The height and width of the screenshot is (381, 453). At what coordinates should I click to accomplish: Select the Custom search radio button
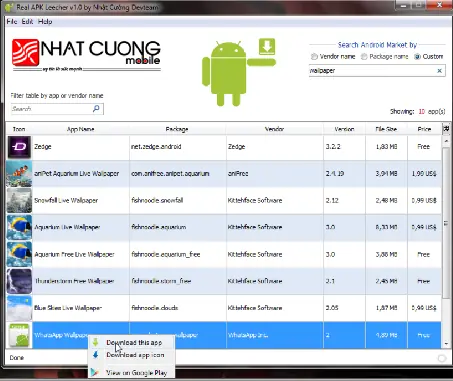[417, 57]
